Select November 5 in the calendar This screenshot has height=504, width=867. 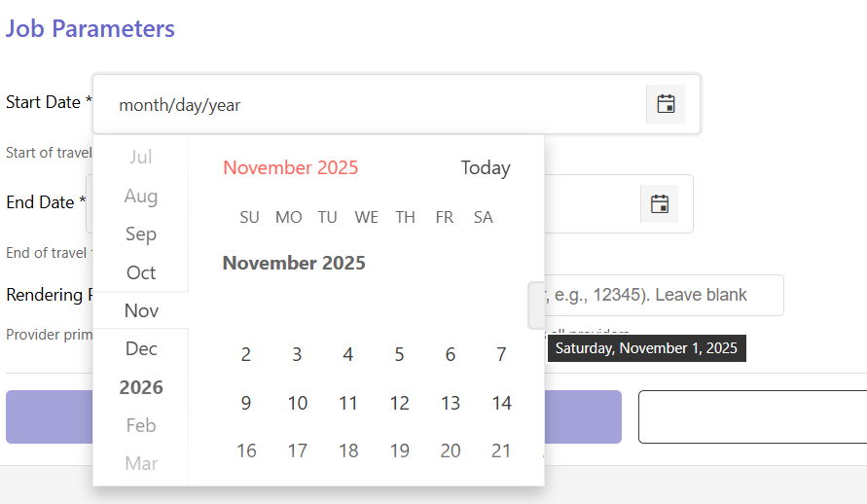399,355
